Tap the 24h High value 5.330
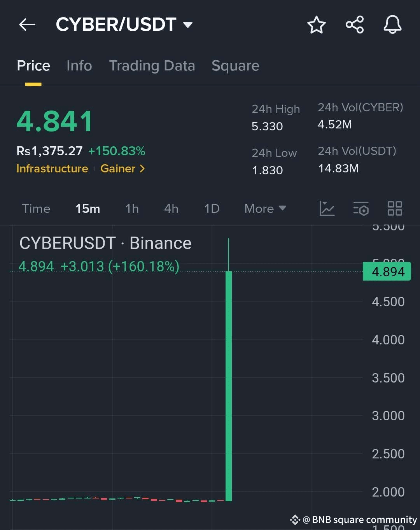420x530 pixels. tap(267, 126)
